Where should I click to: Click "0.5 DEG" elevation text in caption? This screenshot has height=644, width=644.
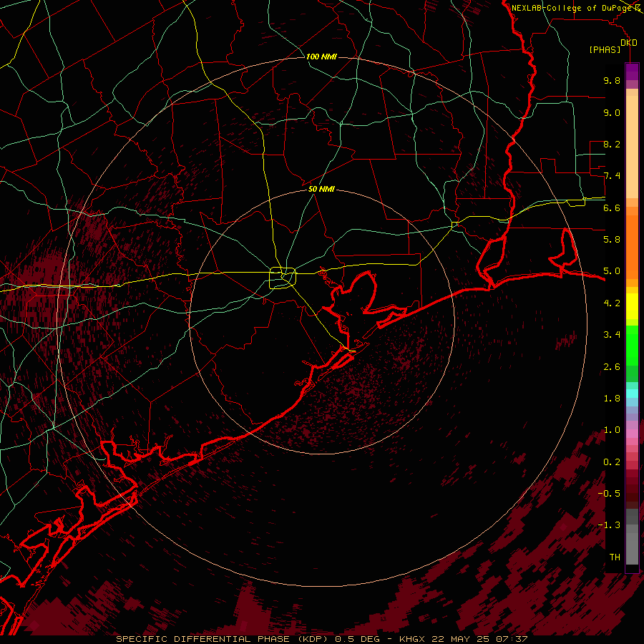point(357,639)
